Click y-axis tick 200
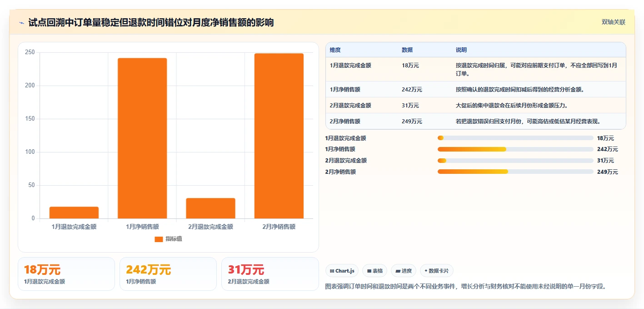This screenshot has height=309, width=644. [30, 86]
